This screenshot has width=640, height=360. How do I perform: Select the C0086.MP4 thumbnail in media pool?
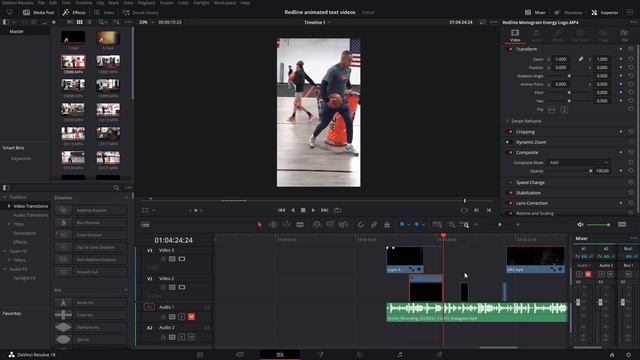(x=73, y=62)
